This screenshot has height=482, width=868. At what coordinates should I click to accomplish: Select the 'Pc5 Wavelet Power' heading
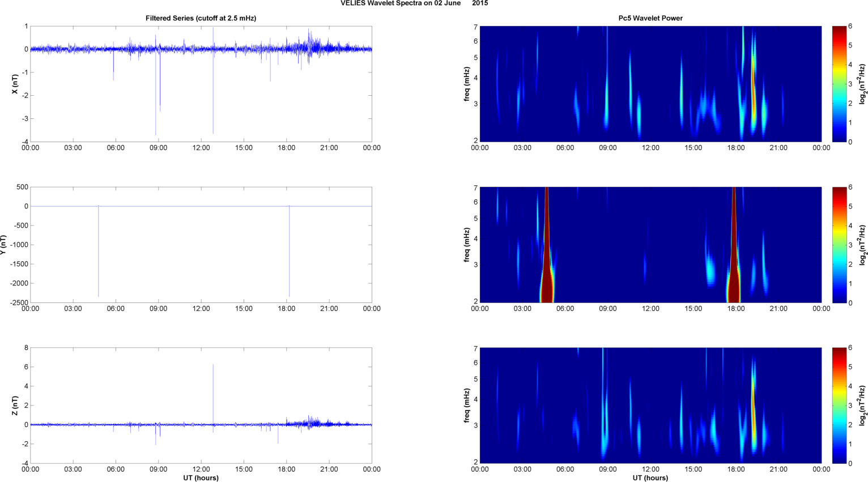point(650,18)
